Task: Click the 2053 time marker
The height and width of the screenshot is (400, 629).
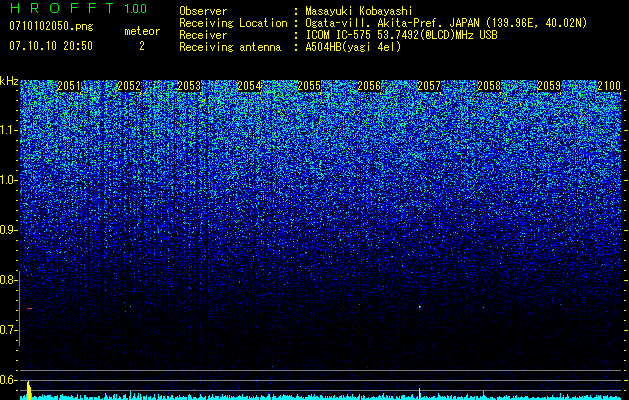Action: point(189,86)
